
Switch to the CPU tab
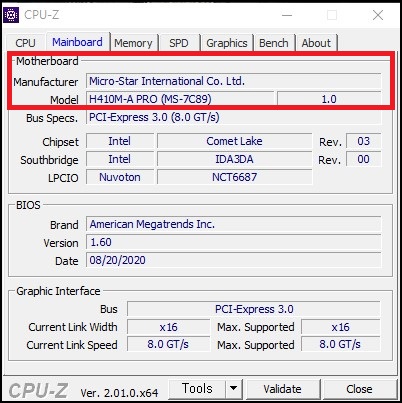25,43
